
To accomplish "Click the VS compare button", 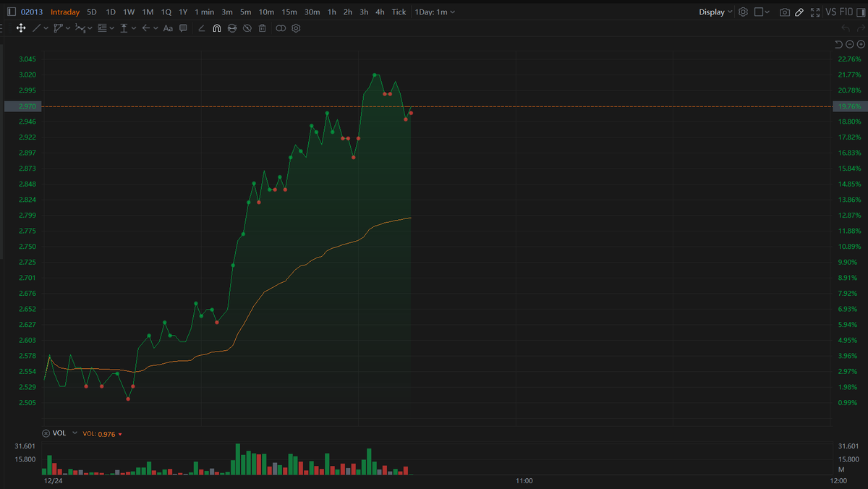I will (x=832, y=12).
